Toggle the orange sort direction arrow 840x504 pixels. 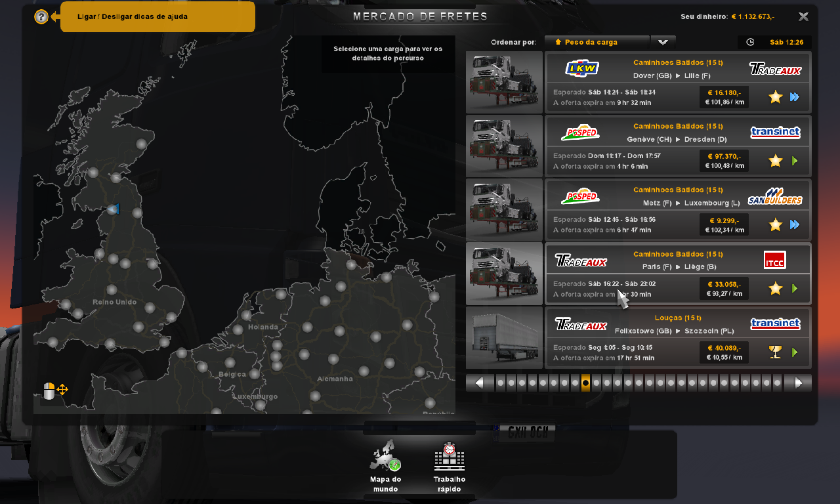[x=558, y=42]
